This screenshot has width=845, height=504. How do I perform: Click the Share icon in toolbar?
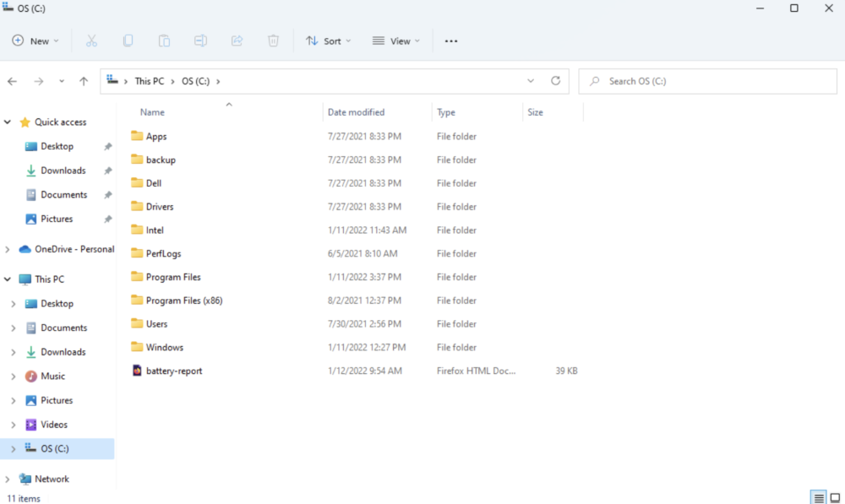click(x=237, y=41)
